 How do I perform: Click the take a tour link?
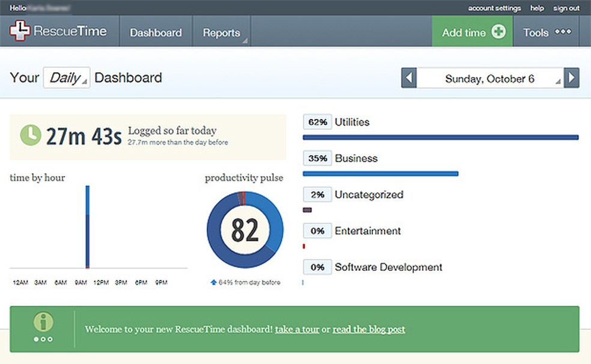pyautogui.click(x=297, y=329)
